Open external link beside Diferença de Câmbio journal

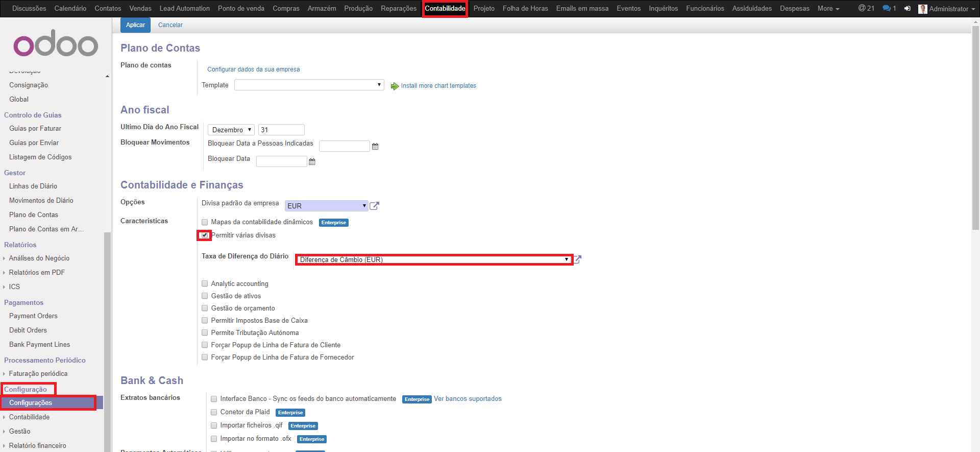point(578,259)
